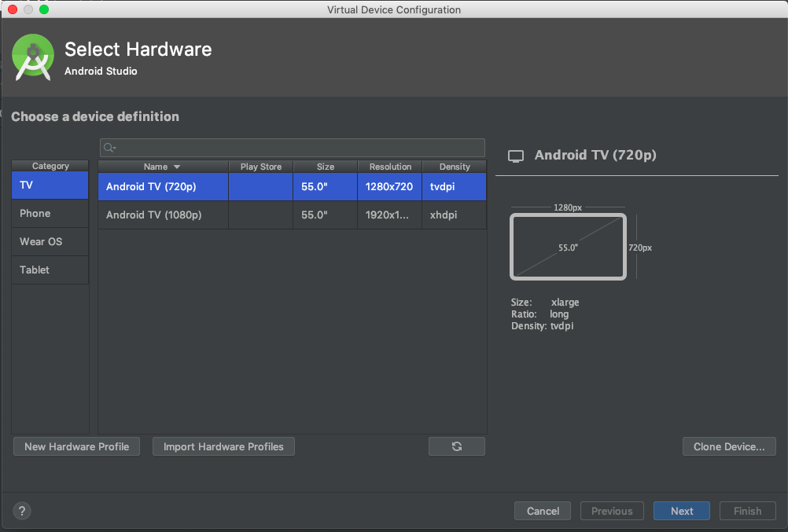Click the search magnifier icon
This screenshot has height=532, width=788.
coord(109,148)
